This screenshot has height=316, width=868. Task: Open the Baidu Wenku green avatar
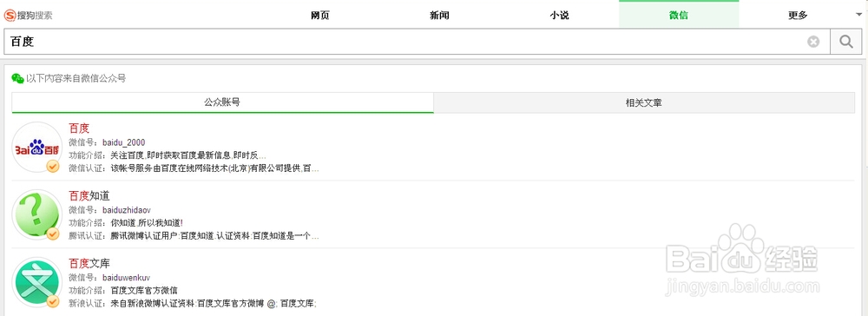[37, 282]
